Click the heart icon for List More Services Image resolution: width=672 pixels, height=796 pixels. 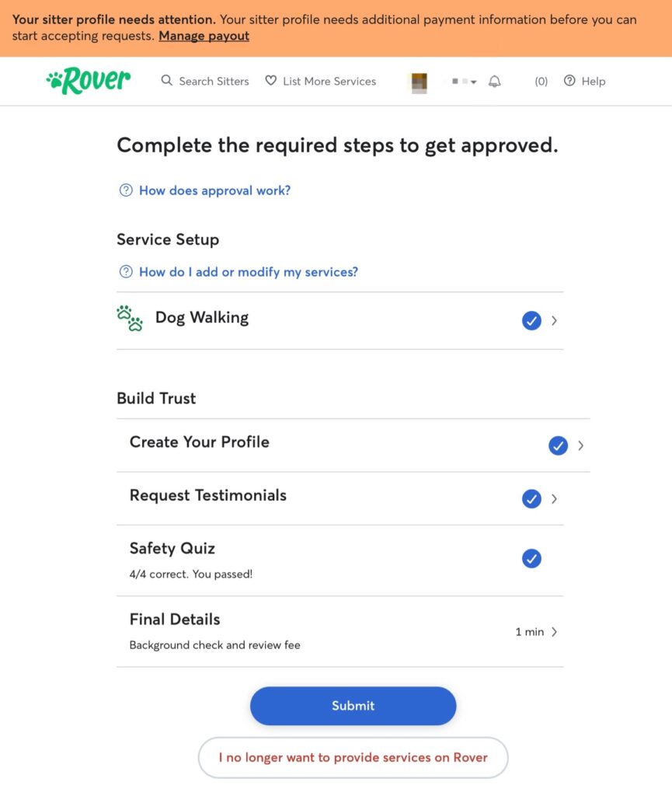click(x=271, y=81)
